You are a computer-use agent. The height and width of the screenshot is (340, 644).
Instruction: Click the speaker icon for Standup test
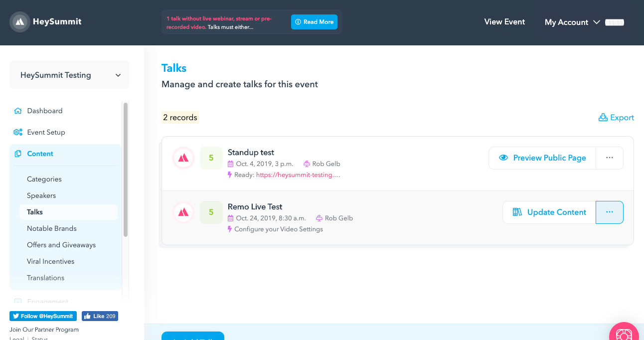click(307, 164)
